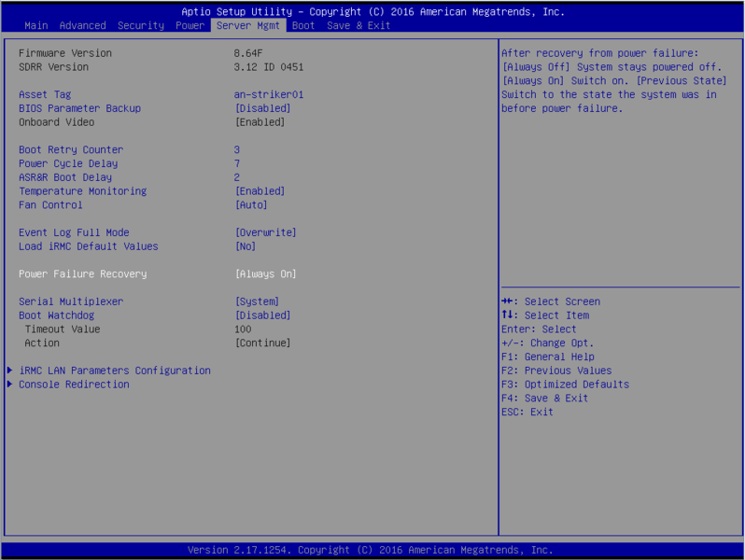Select Load iRMC Default Values No option
Image resolution: width=745 pixels, height=560 pixels.
click(246, 246)
